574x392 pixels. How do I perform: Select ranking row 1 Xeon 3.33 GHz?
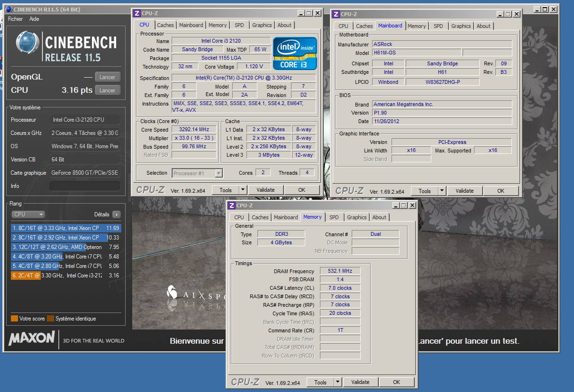pos(66,228)
